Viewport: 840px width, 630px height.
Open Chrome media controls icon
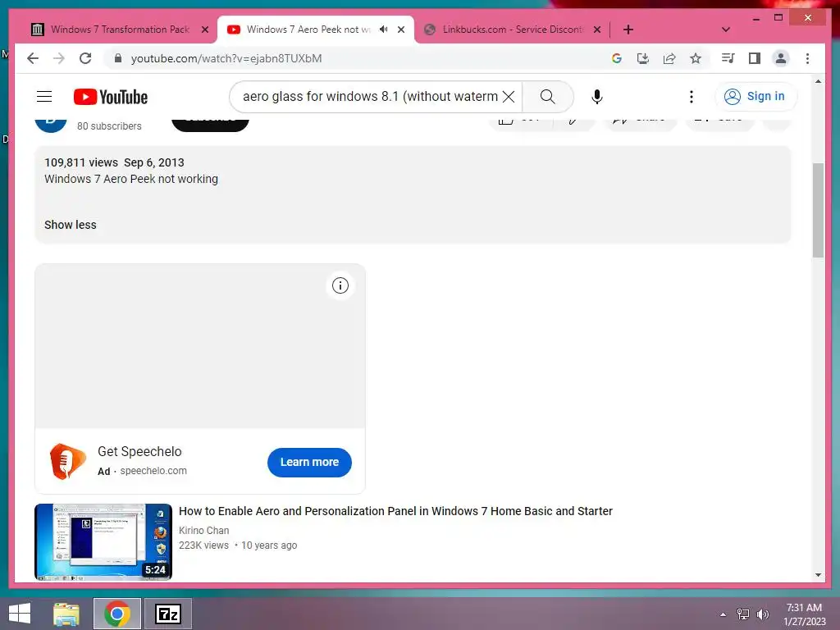coord(728,58)
